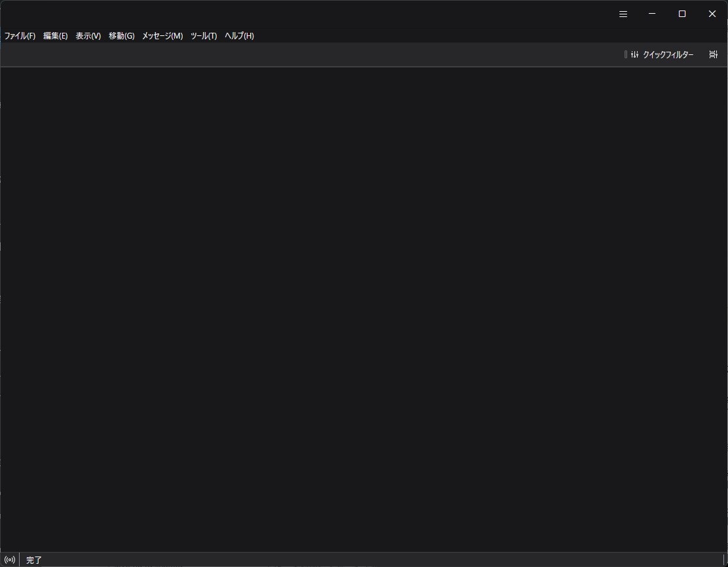Image resolution: width=728 pixels, height=567 pixels.
Task: Click inside the empty message list pane
Action: (x=364, y=308)
